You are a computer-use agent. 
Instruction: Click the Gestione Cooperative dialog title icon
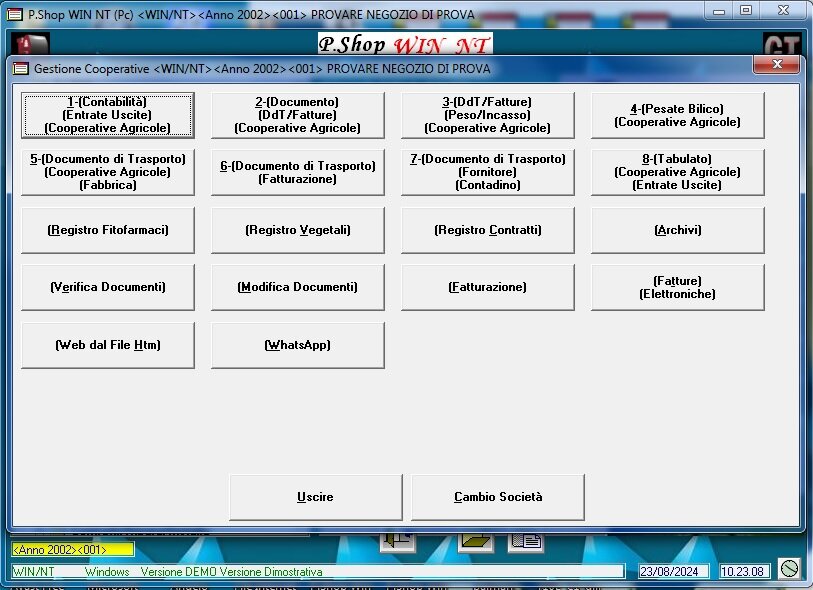[20, 69]
